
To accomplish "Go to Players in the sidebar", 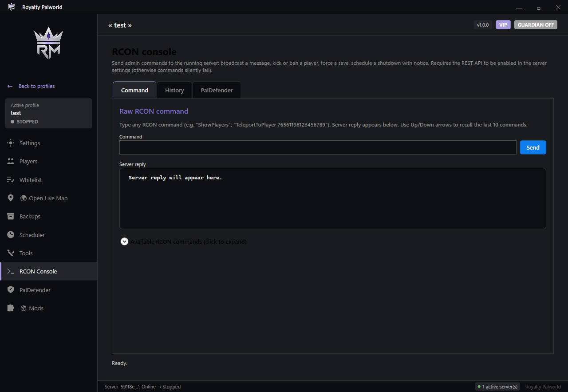I will [49, 161].
